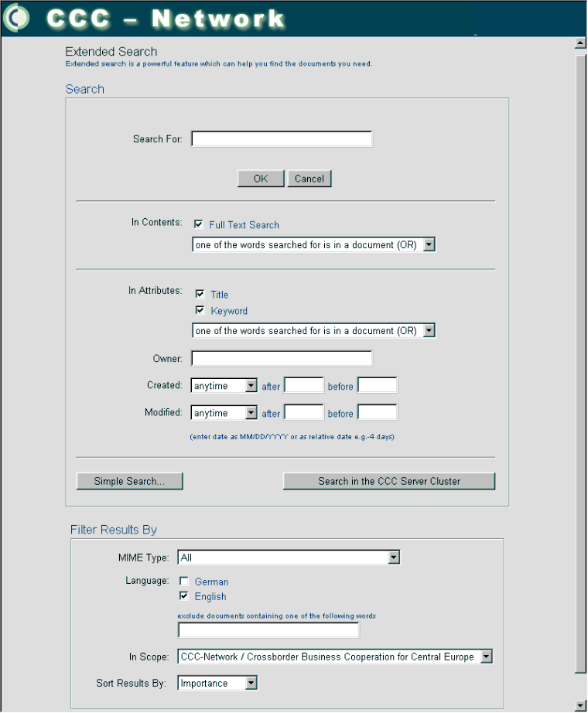The width and height of the screenshot is (588, 713).
Task: Switch to Simple Search
Action: (x=129, y=481)
